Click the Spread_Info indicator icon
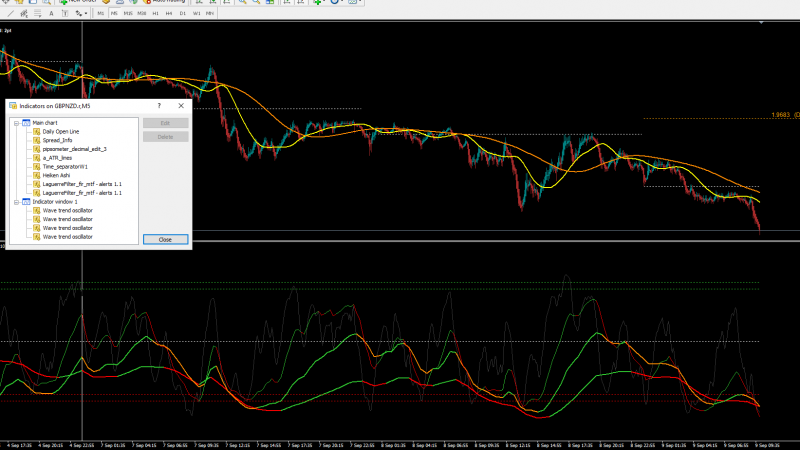The width and height of the screenshot is (800, 450). click(x=37, y=140)
